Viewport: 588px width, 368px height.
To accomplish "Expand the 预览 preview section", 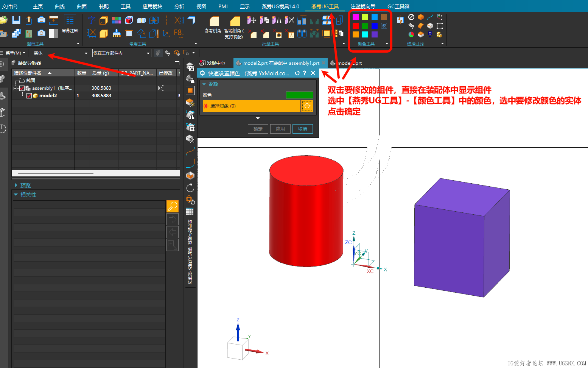I will [16, 186].
